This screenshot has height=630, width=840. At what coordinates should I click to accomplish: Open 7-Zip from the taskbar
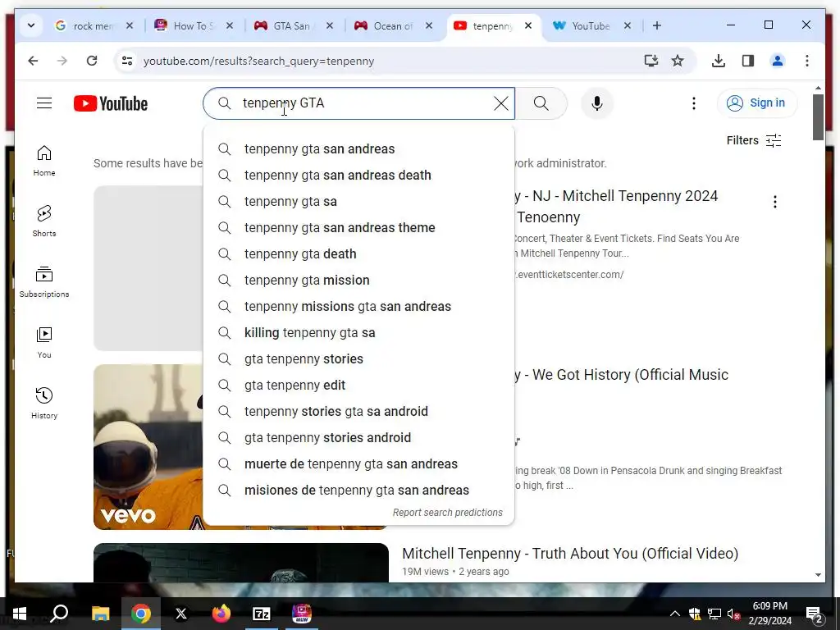coord(261,614)
